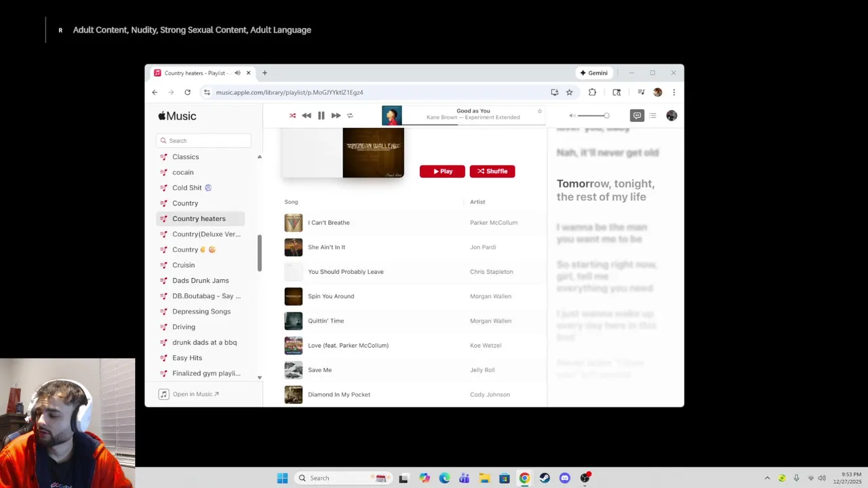Select the Country heaters playlist
The height and width of the screenshot is (488, 868).
point(201,219)
